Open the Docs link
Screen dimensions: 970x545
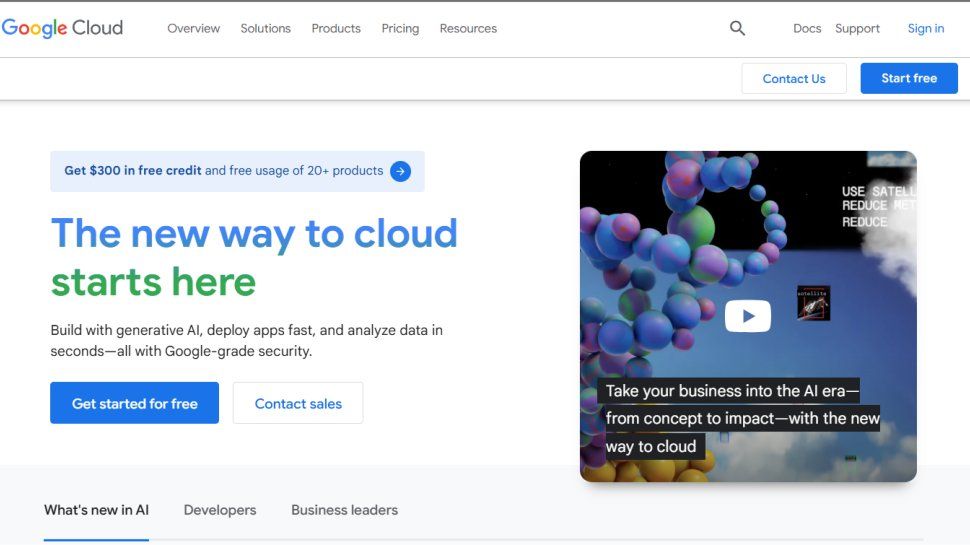807,28
